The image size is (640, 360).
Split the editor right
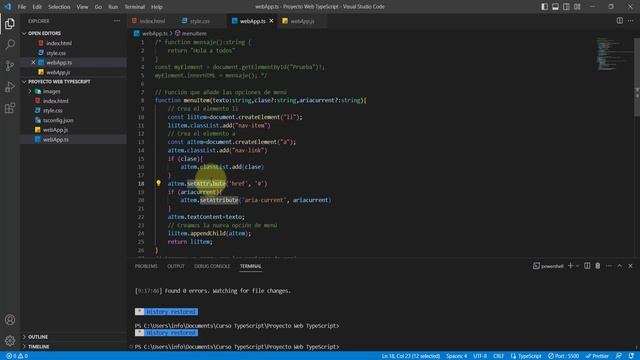click(620, 21)
